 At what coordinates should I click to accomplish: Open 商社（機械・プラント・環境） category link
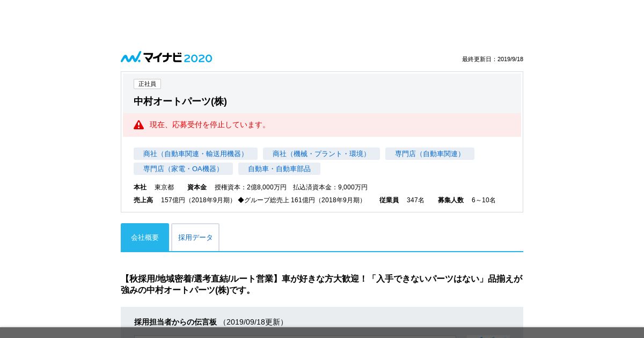click(x=321, y=153)
